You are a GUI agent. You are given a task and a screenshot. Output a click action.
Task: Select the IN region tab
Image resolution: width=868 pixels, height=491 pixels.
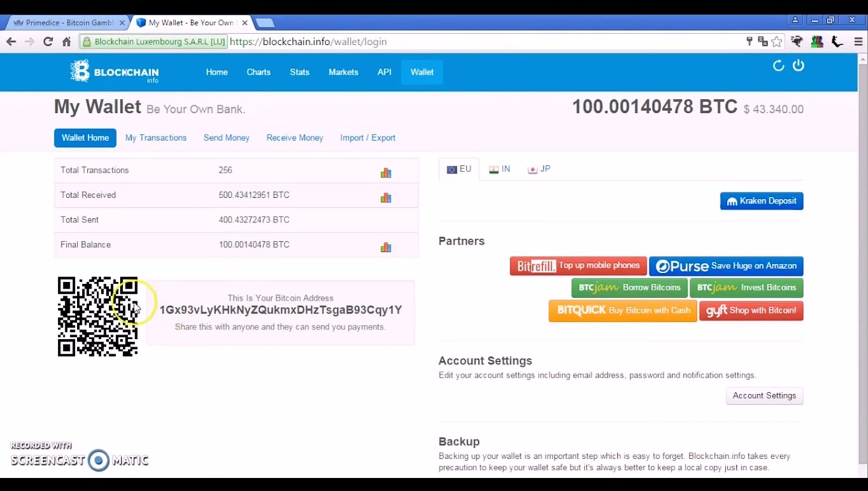(499, 169)
